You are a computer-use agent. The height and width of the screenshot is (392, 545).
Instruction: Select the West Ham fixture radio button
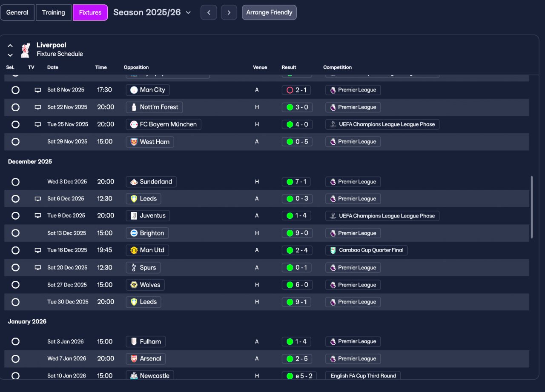coord(15,142)
